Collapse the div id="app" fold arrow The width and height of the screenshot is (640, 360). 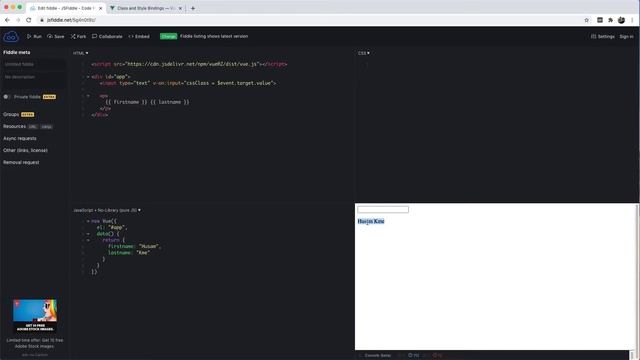pos(88,77)
